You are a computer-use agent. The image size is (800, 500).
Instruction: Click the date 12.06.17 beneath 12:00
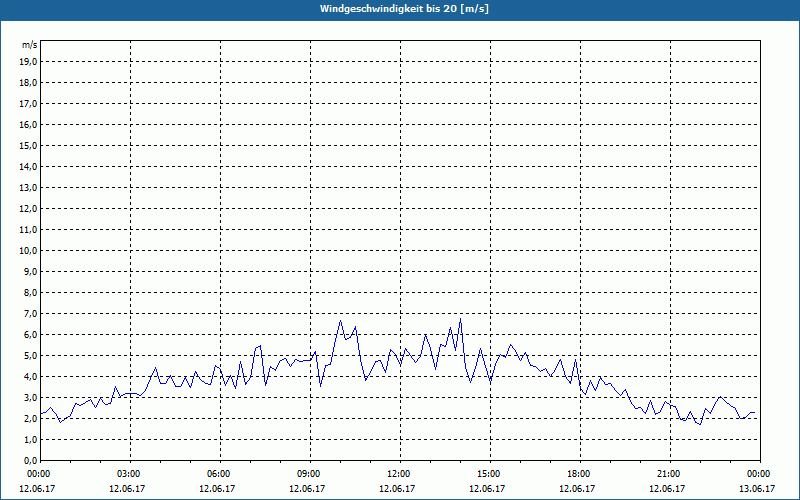point(397,489)
